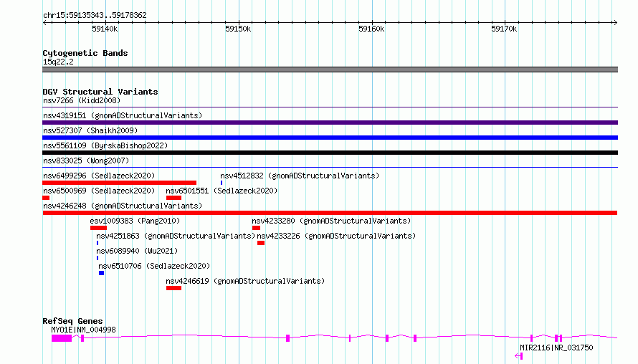
Task: Click the nsv7266 (Kidd2008) variant label
Action: click(82, 100)
